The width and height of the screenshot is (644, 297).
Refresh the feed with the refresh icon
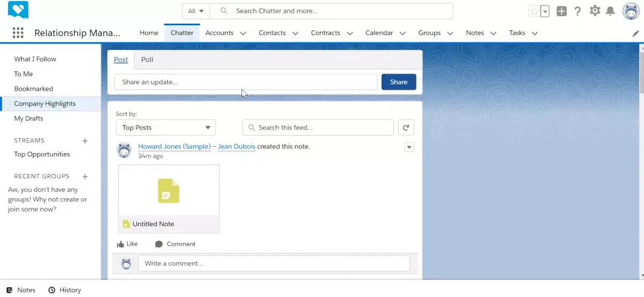pos(406,127)
